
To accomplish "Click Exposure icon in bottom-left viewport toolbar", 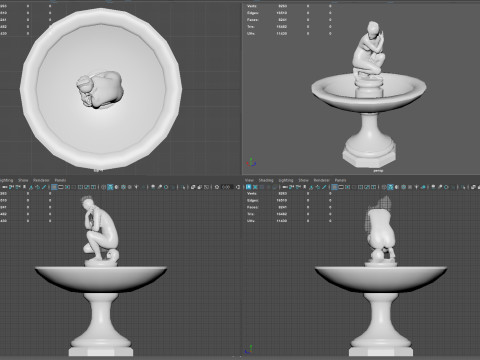I will [x=217, y=187].
